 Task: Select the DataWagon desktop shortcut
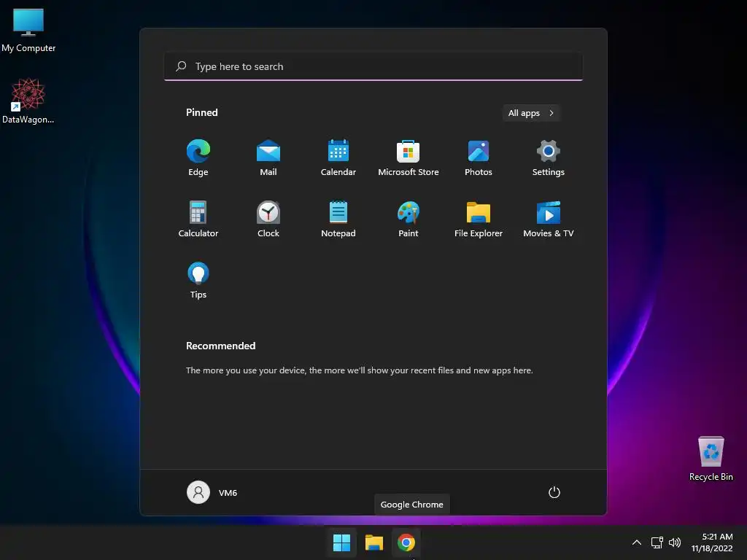click(28, 101)
